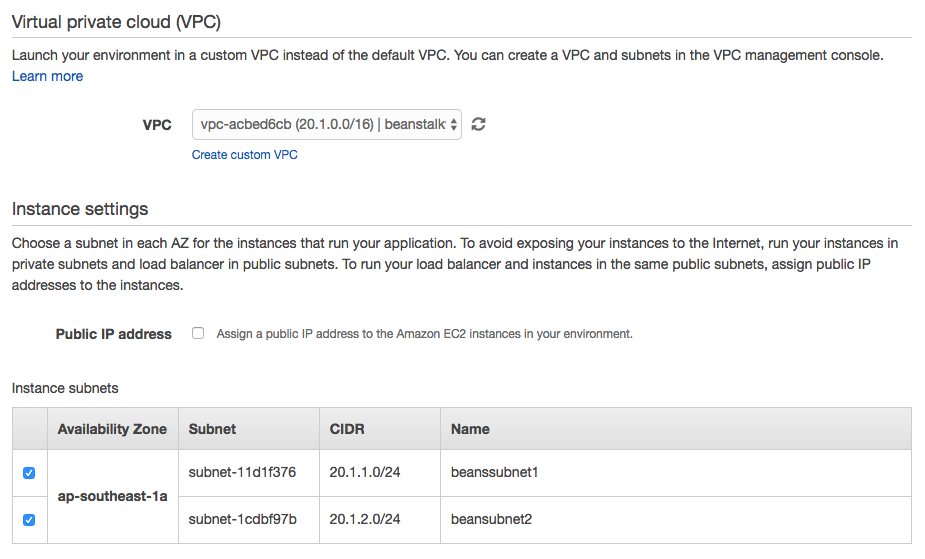Open the VPC selection dropdown
The image size is (925, 559).
click(x=326, y=125)
